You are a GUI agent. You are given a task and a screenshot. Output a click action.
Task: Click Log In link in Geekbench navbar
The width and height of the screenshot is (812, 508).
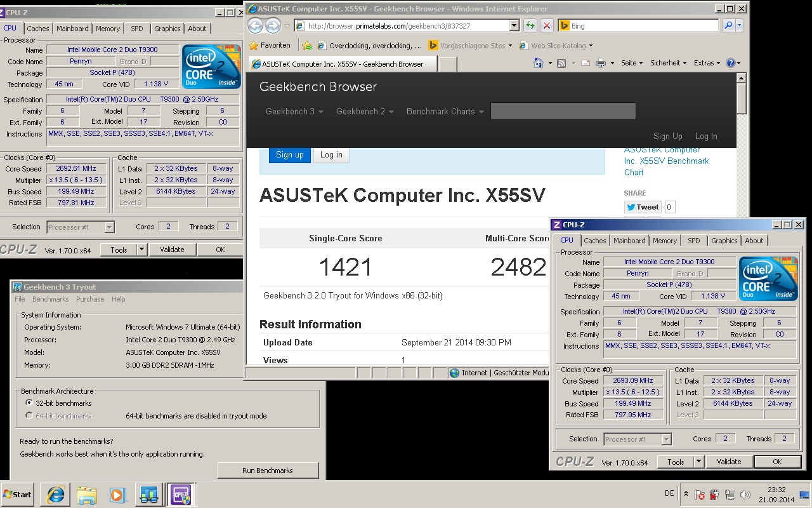[x=706, y=136]
